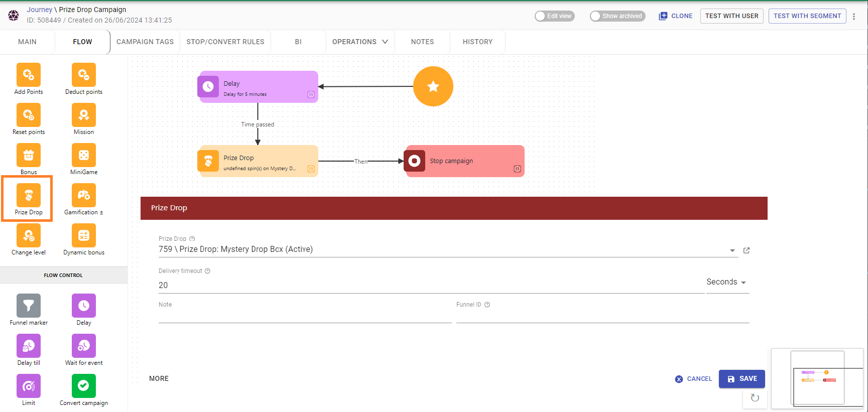Open the Stop/Convert Rules tab
This screenshot has height=412, width=868.
(225, 42)
